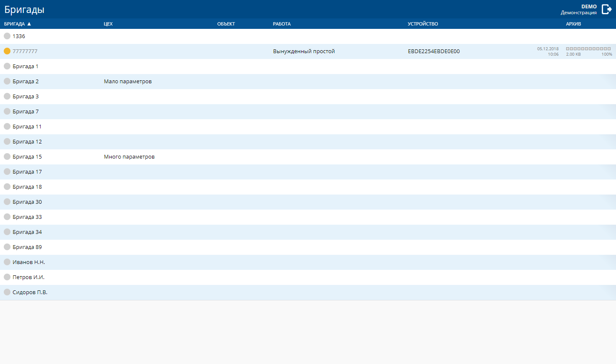Click the Работа column header

pyautogui.click(x=281, y=24)
